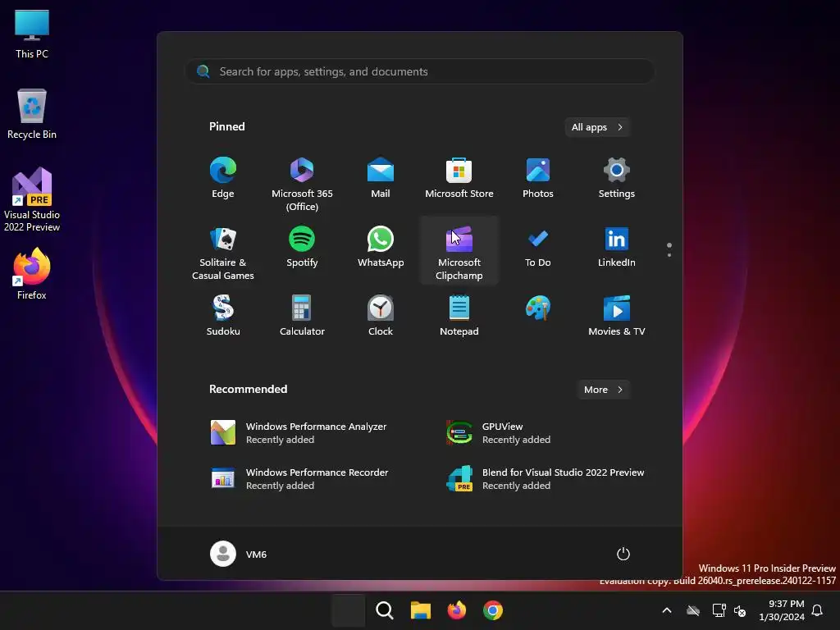Select Recycle Bin on desktop
The width and height of the screenshot is (840, 630).
click(x=32, y=114)
